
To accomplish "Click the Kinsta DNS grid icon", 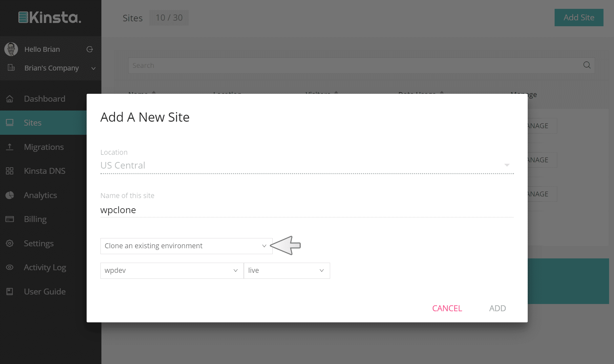I will (10, 171).
